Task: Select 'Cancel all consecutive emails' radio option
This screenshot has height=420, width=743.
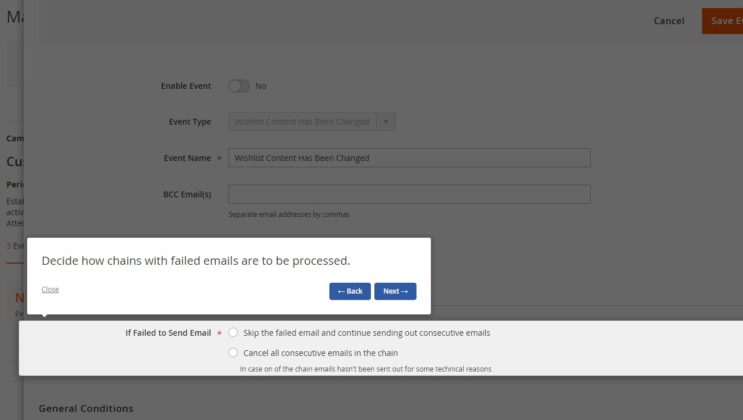Action: [x=233, y=352]
